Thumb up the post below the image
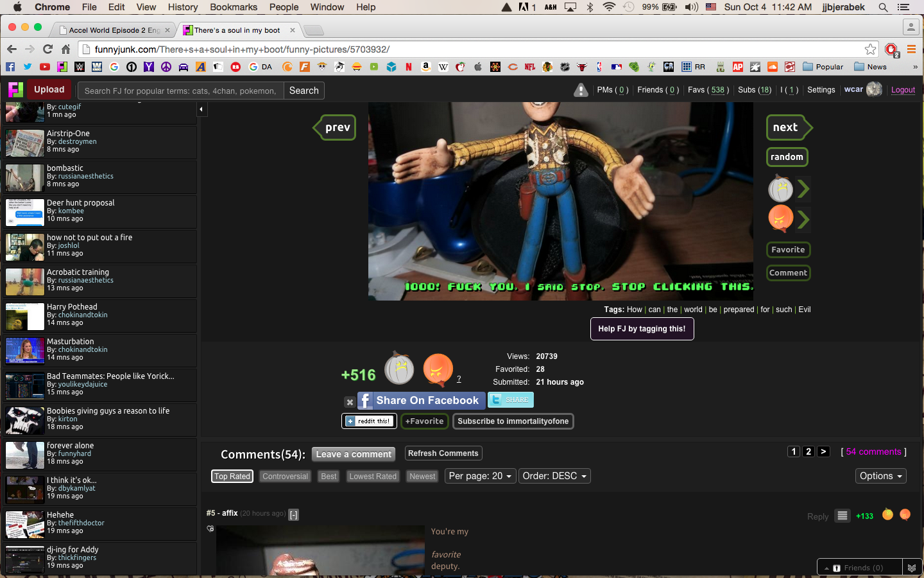 [399, 369]
